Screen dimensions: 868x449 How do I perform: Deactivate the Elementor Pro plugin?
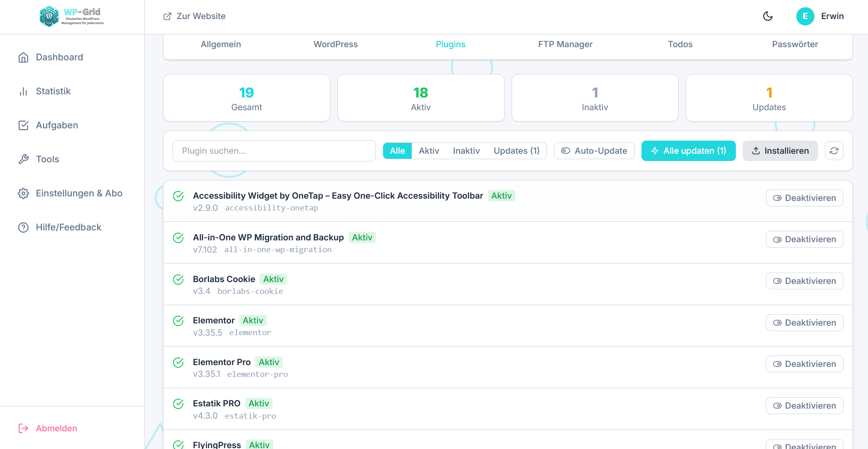(x=804, y=364)
